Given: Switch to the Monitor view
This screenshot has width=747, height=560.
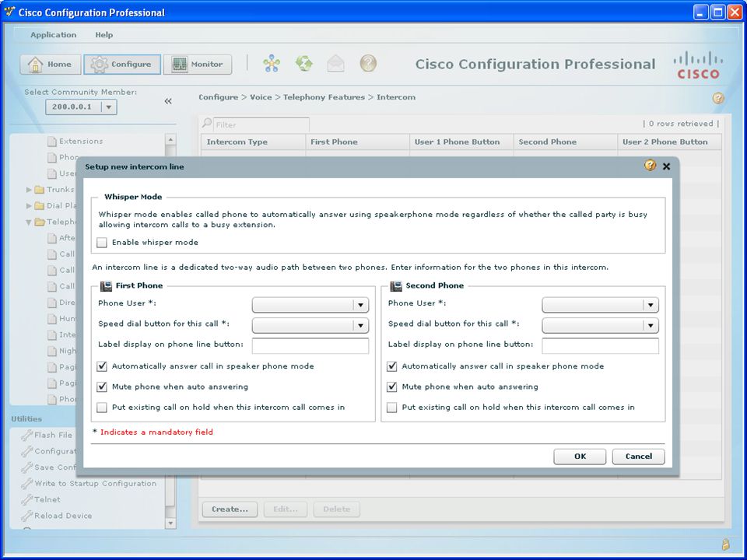Looking at the screenshot, I should (x=198, y=65).
